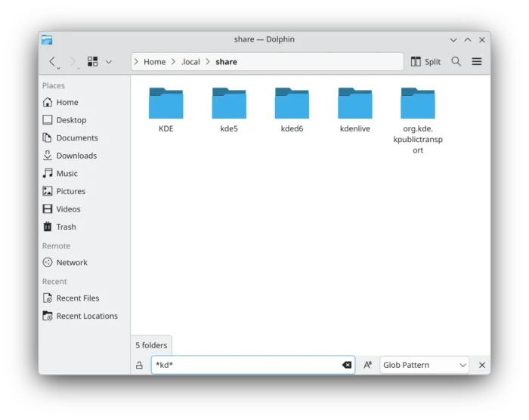Click the Places section header
This screenshot has width=529, height=420.
point(54,85)
